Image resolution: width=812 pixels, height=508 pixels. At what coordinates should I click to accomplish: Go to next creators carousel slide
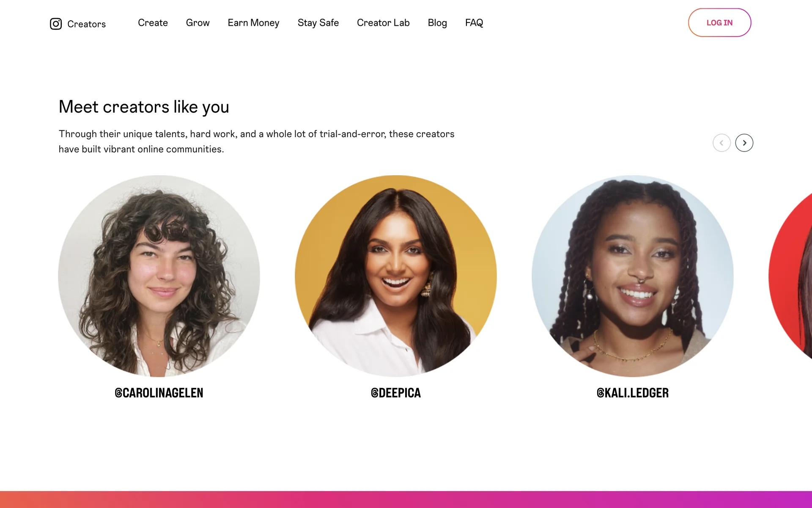pyautogui.click(x=744, y=143)
